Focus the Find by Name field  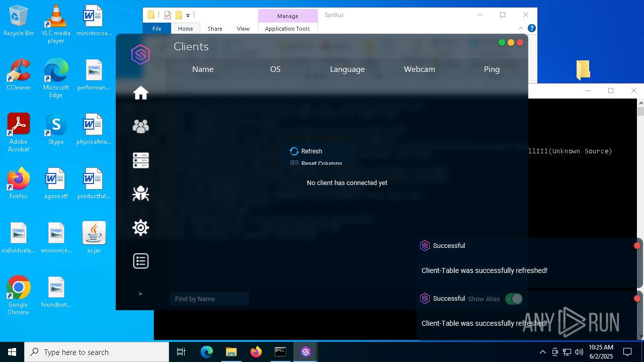coord(209,299)
